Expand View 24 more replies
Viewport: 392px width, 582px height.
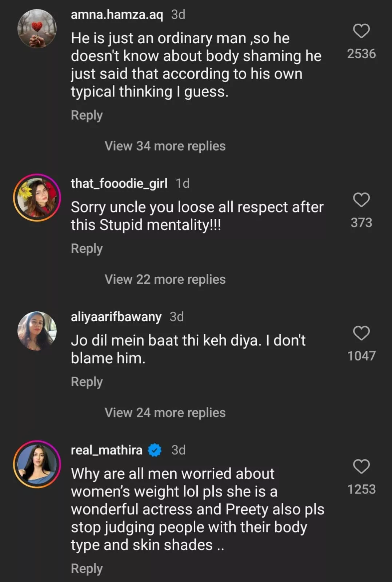coord(165,413)
